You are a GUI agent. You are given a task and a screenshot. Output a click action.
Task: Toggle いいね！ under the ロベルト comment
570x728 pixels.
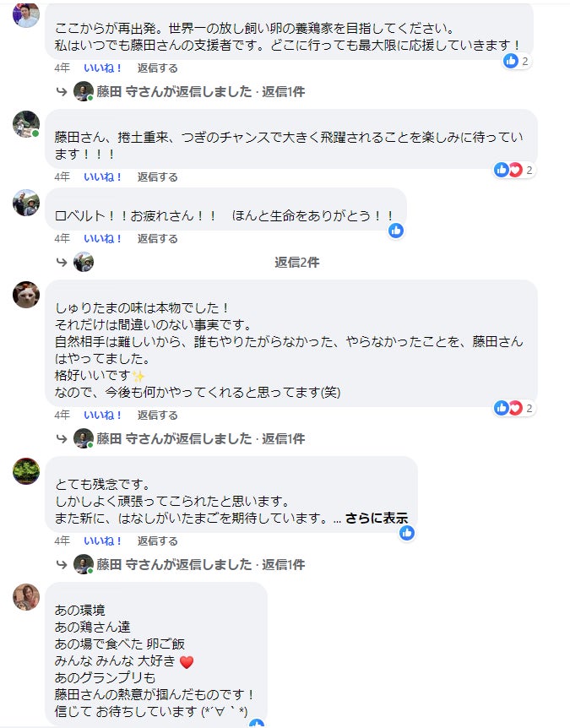[x=103, y=239]
